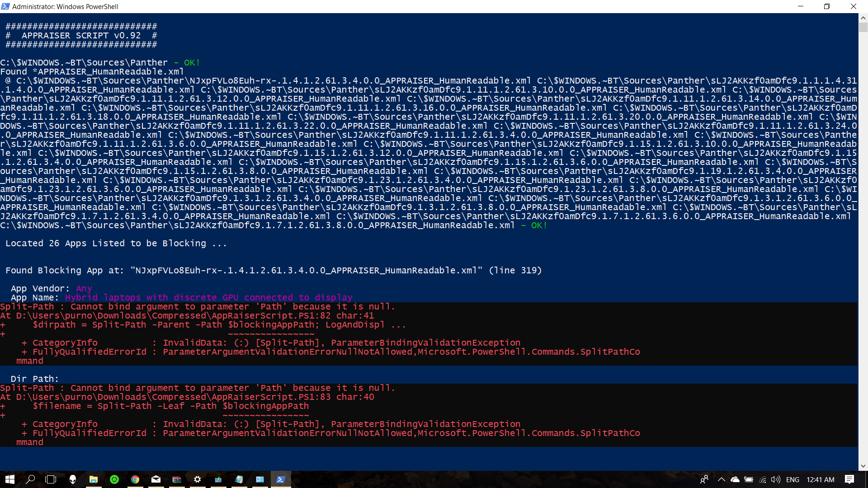868x488 pixels.
Task: Click the active PowerShell taskbar button
Action: pos(281,479)
